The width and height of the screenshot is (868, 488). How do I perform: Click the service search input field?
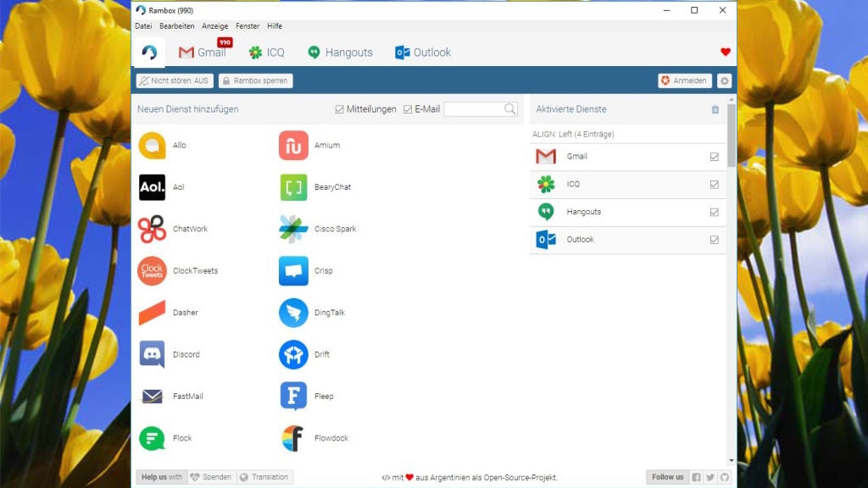473,109
